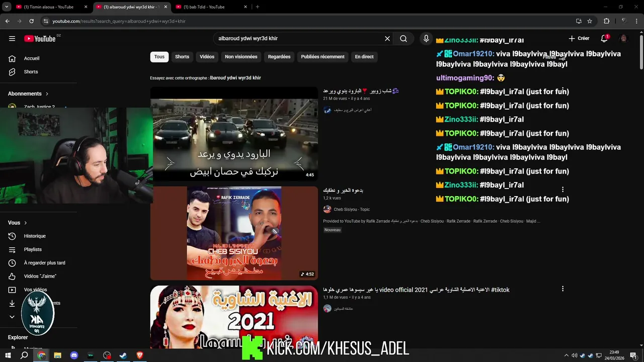The image size is (644, 362).
Task: Open the YouTube guide hamburger menu
Action: [12, 39]
